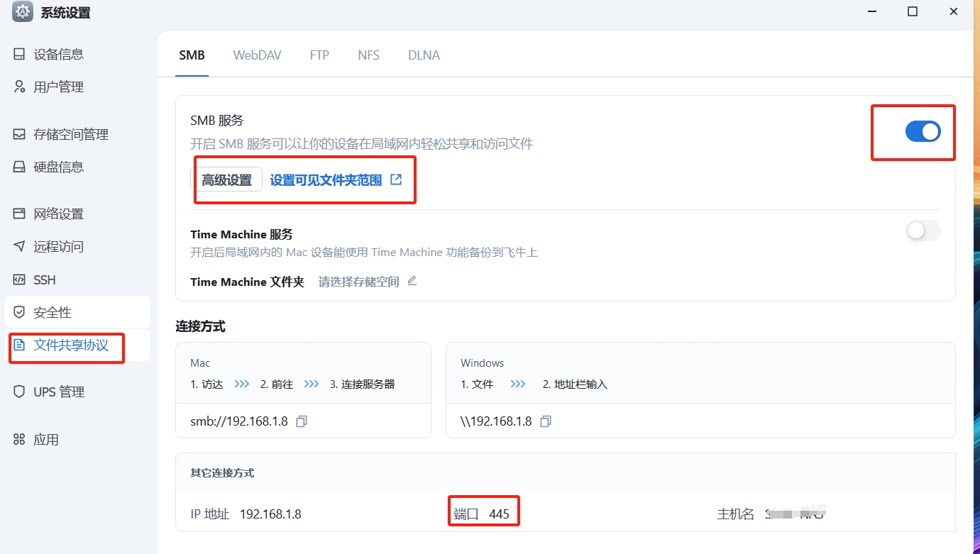Click the 存储空间管理 storage icon
980x554 pixels.
[19, 134]
